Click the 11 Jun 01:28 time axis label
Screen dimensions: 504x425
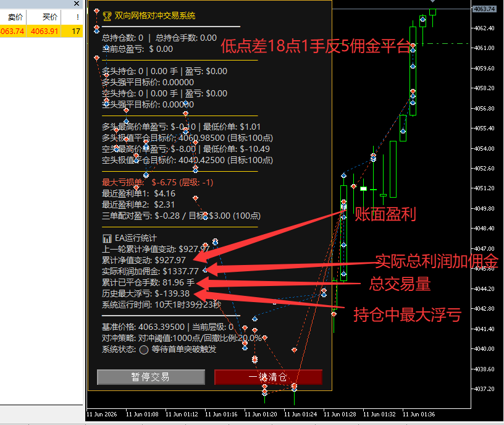point(340,414)
